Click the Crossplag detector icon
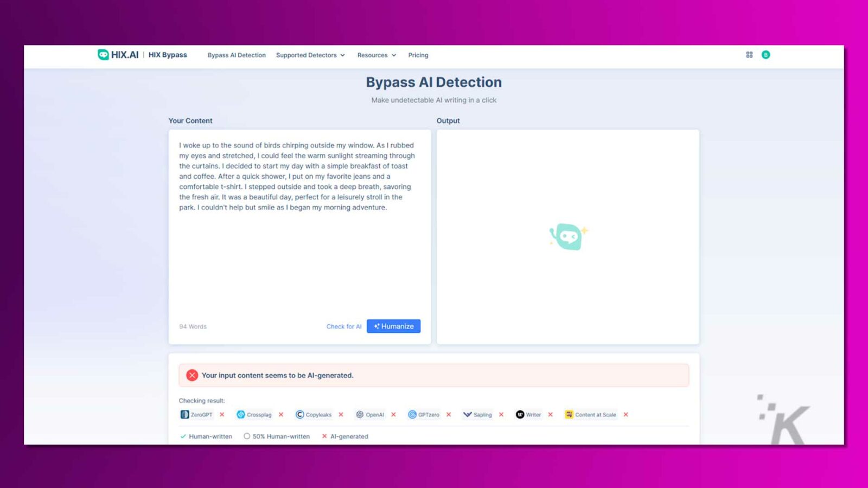 [241, 415]
